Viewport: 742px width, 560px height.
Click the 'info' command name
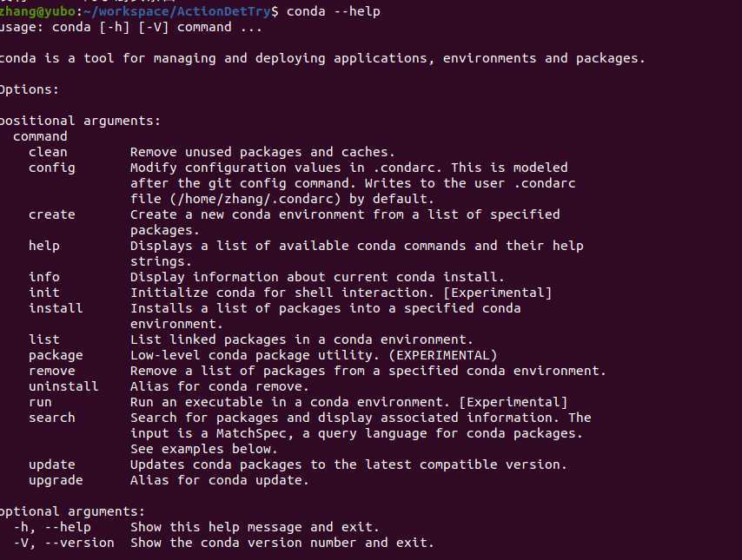(44, 277)
